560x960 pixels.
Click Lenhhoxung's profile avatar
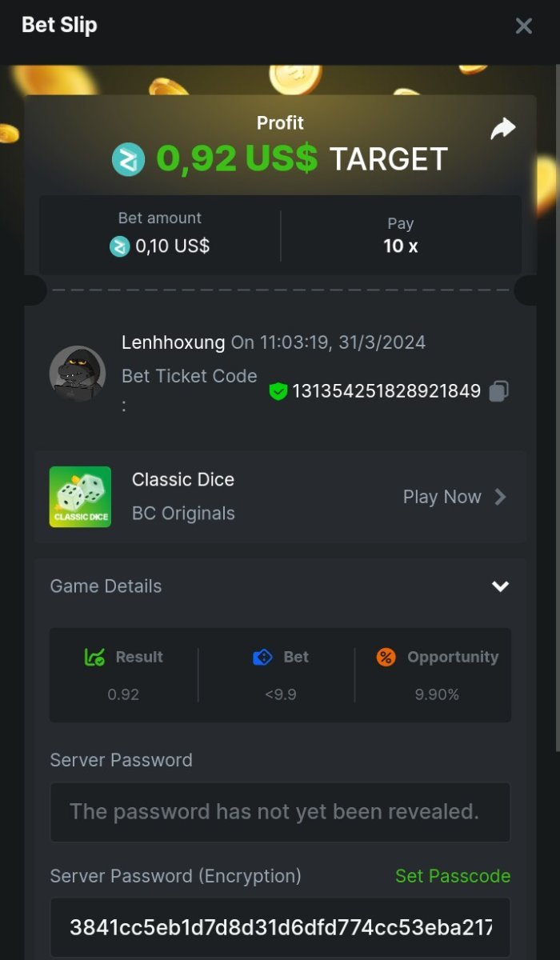[78, 374]
